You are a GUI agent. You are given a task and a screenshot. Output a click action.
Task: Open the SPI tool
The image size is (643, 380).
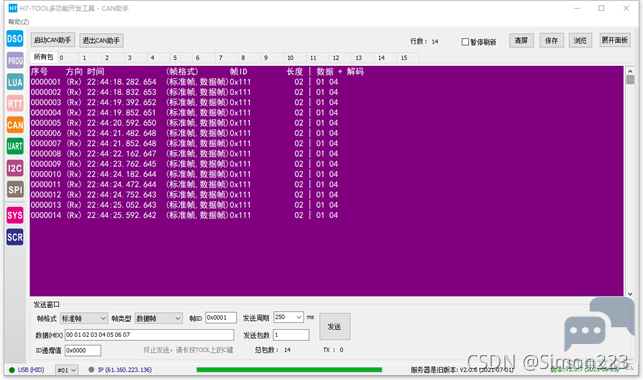[x=15, y=190]
